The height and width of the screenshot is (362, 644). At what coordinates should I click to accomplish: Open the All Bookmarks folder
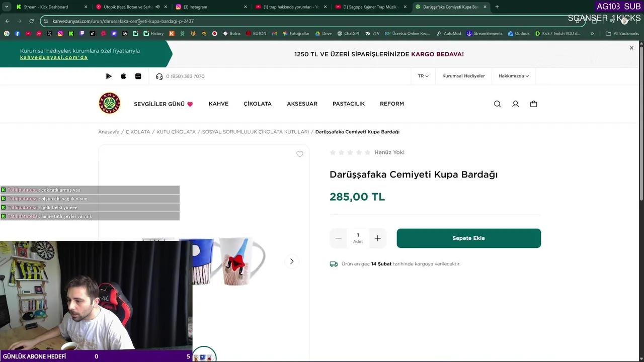click(x=622, y=34)
